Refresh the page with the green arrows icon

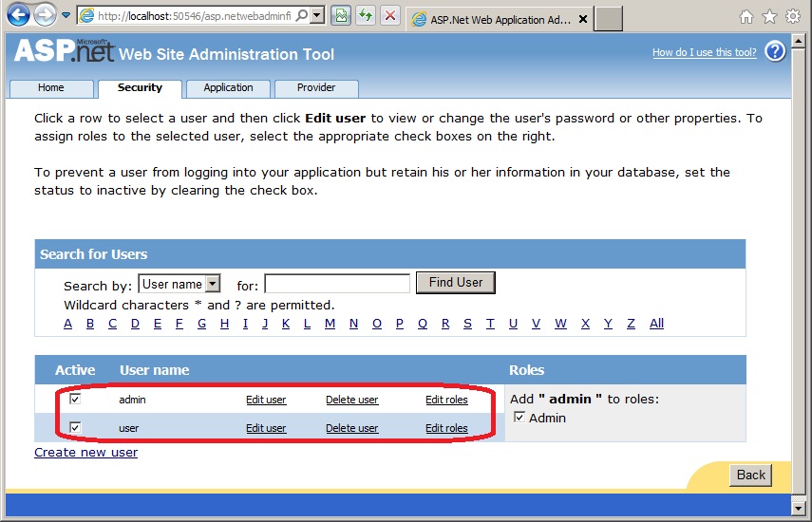pos(367,15)
